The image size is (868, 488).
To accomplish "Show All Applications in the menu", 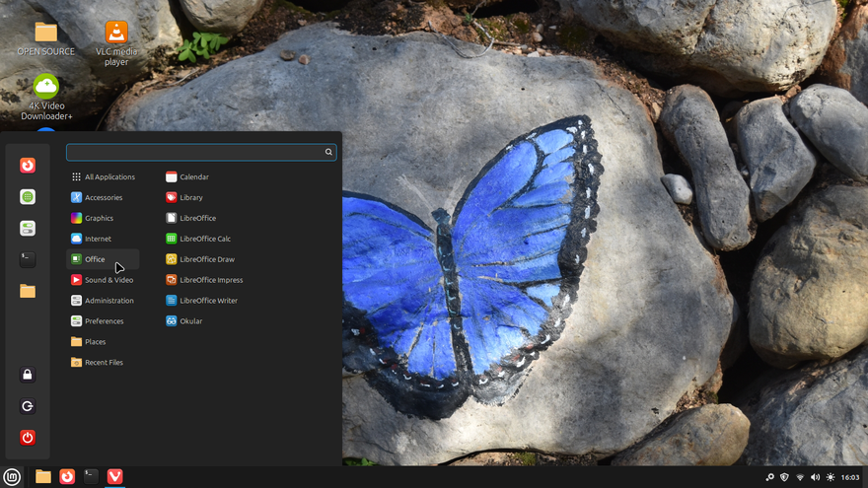I will click(109, 177).
